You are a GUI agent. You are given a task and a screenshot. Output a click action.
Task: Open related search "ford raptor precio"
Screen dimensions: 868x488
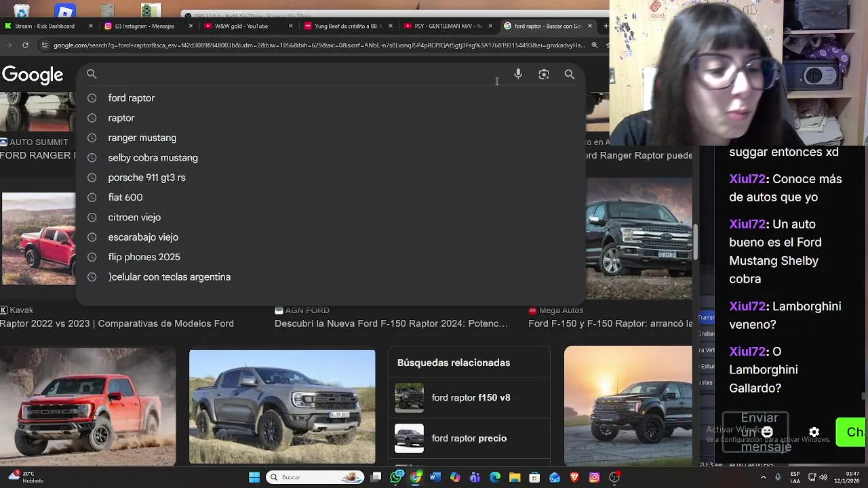(469, 439)
